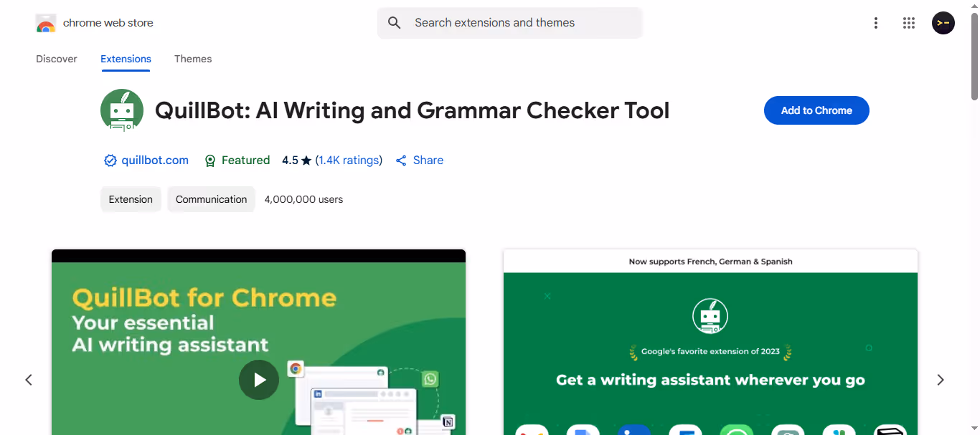Click the Extension category chip

[x=131, y=199]
